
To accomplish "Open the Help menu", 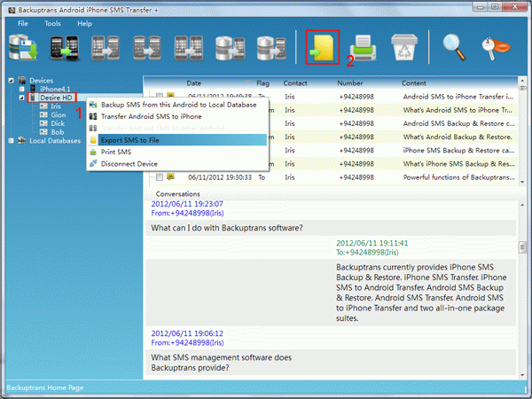I will [x=84, y=23].
